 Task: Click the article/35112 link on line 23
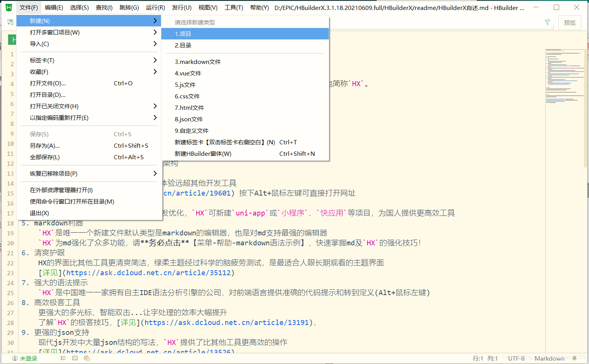[148, 273]
